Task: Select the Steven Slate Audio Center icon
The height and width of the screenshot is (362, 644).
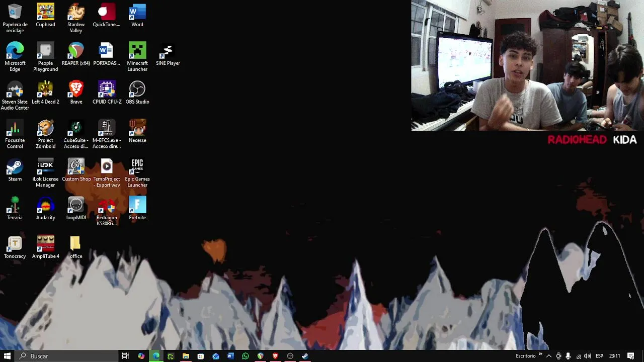Action: tap(15, 96)
